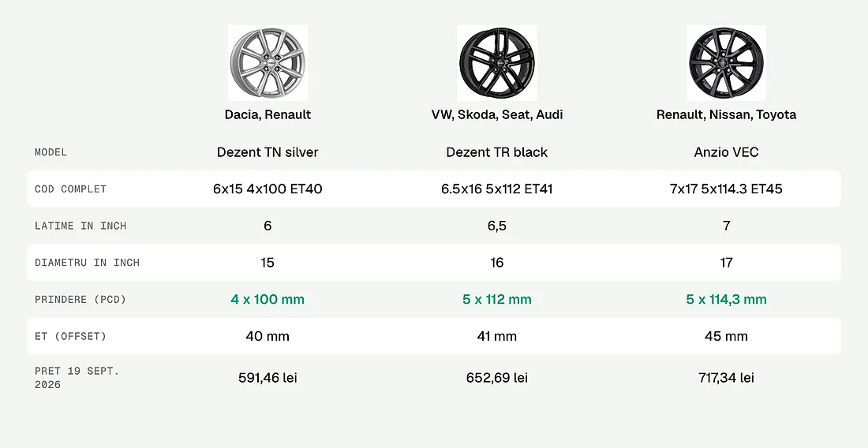868x448 pixels.
Task: Click the green 5 x 114,3 mm PCD value
Action: click(726, 299)
